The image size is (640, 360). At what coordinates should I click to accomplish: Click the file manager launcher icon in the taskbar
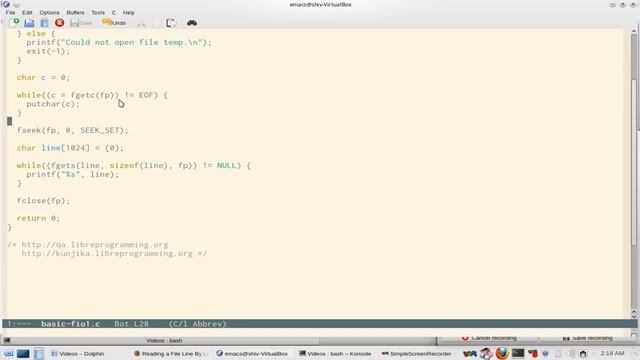tap(39, 353)
